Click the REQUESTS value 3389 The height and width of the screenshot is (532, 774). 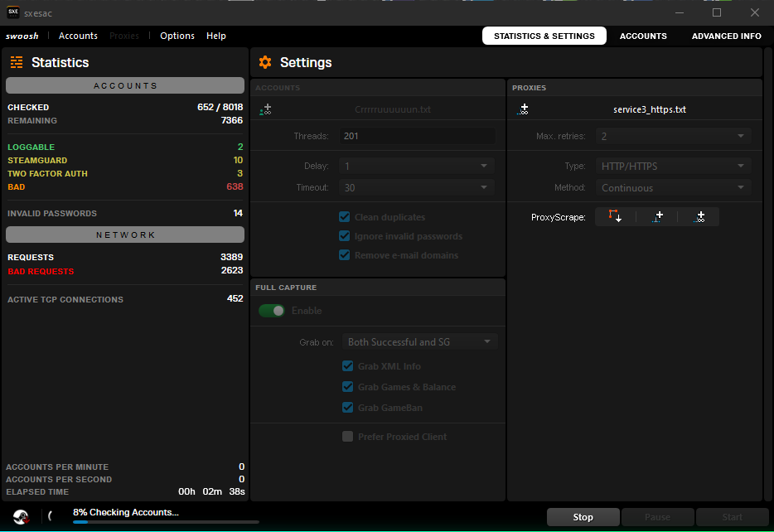pyautogui.click(x=231, y=257)
